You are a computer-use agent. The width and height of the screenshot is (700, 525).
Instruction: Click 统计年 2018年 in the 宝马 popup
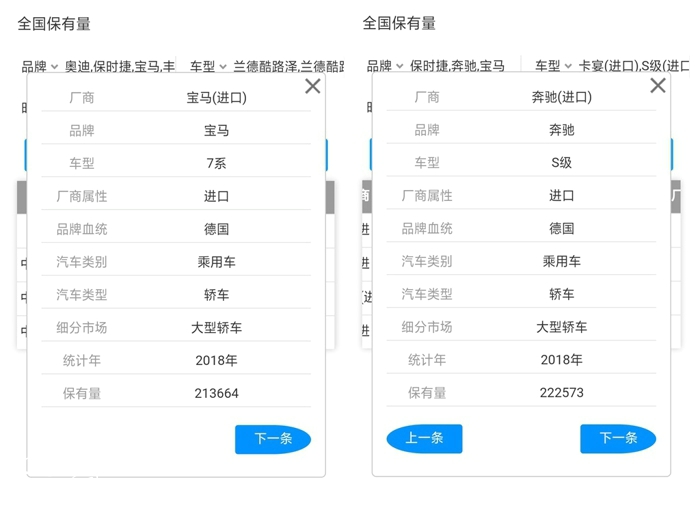click(217, 360)
